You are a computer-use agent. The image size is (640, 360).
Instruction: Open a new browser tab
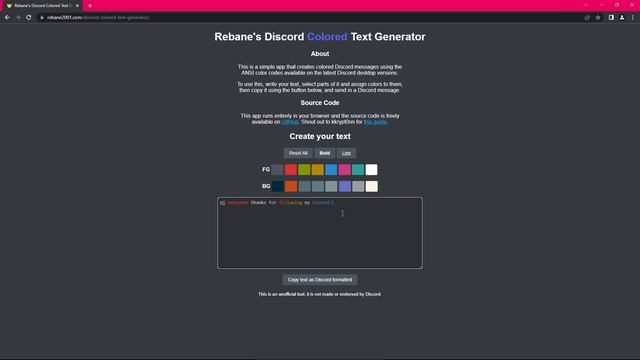[x=90, y=6]
